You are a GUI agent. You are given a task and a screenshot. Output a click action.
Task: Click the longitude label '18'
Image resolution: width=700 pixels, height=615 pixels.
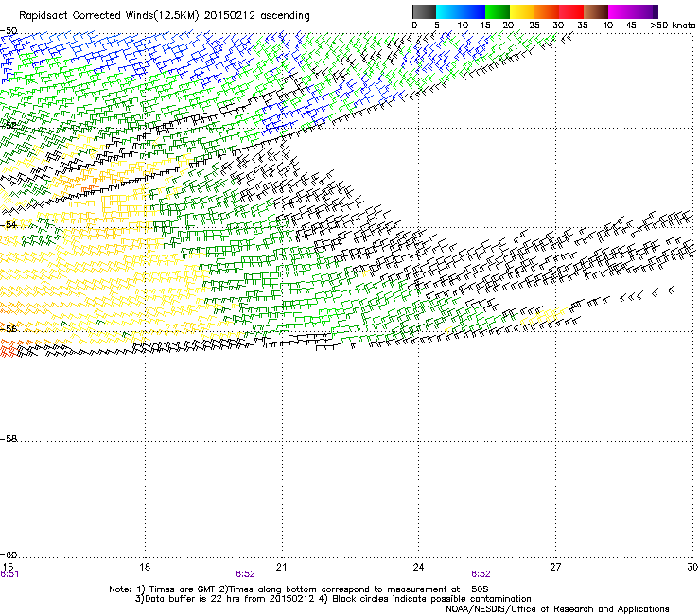coord(145,567)
